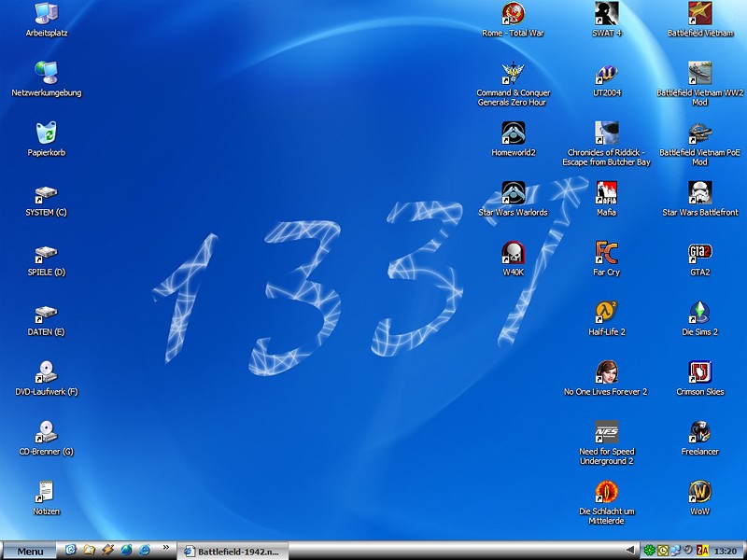Select the Star Wars Battlefront icon
Viewport: 747px width, 560px height.
(x=699, y=193)
